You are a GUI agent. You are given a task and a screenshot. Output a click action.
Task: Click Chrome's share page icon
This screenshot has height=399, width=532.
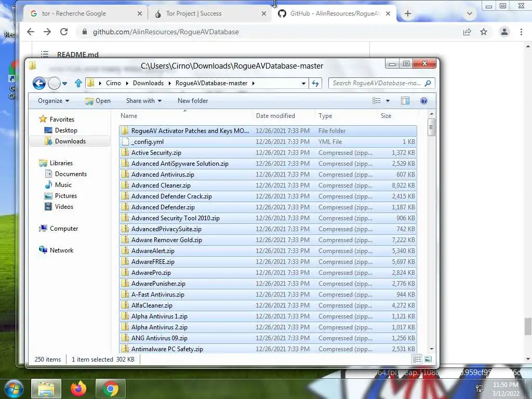pyautogui.click(x=467, y=32)
